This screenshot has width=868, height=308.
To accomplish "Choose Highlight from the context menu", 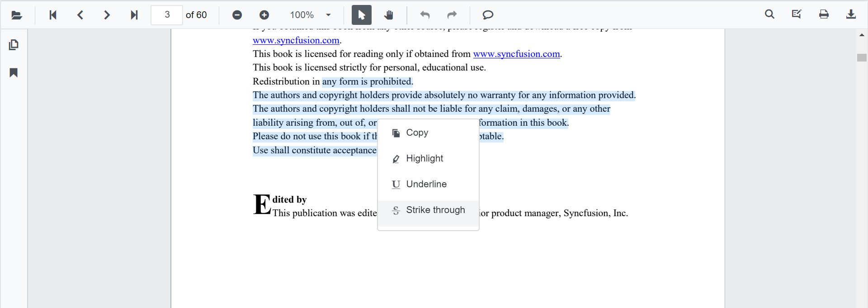I will pyautogui.click(x=428, y=158).
